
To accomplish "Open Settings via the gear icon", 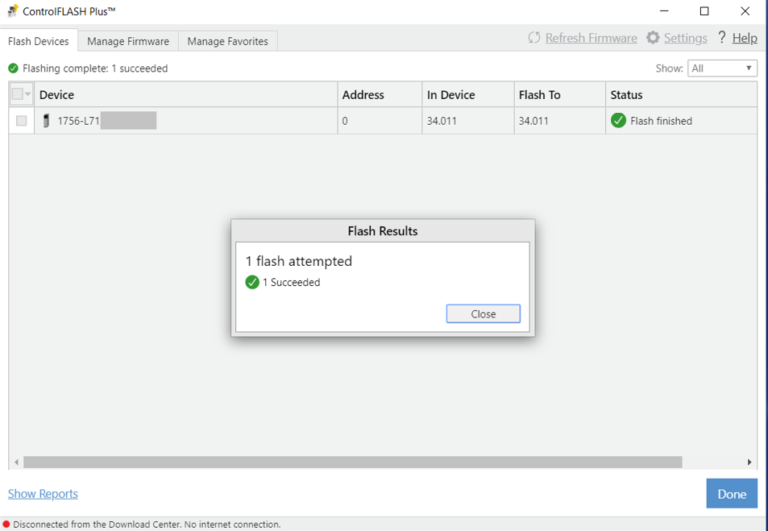I will [x=652, y=37].
